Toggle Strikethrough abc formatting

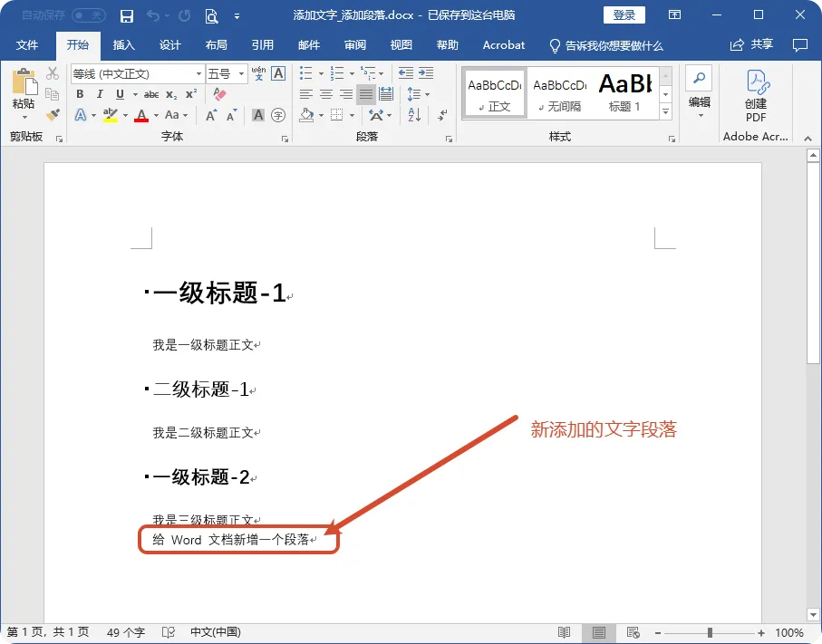point(151,94)
